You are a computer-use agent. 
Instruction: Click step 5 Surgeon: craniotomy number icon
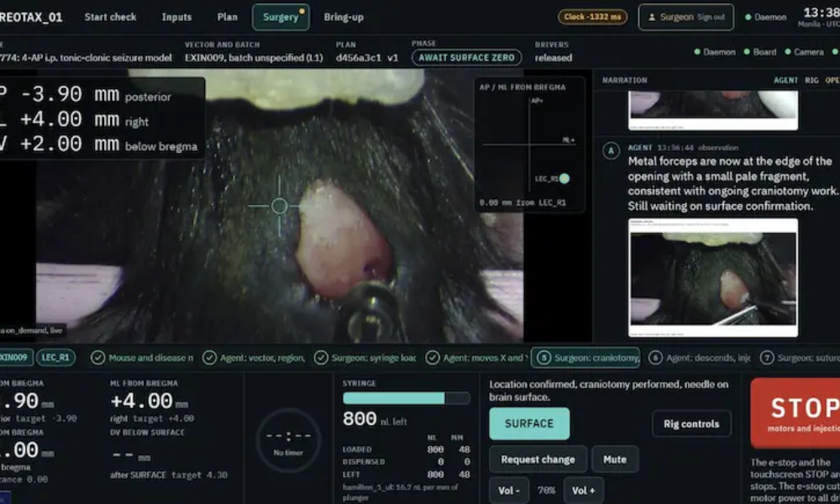[543, 358]
